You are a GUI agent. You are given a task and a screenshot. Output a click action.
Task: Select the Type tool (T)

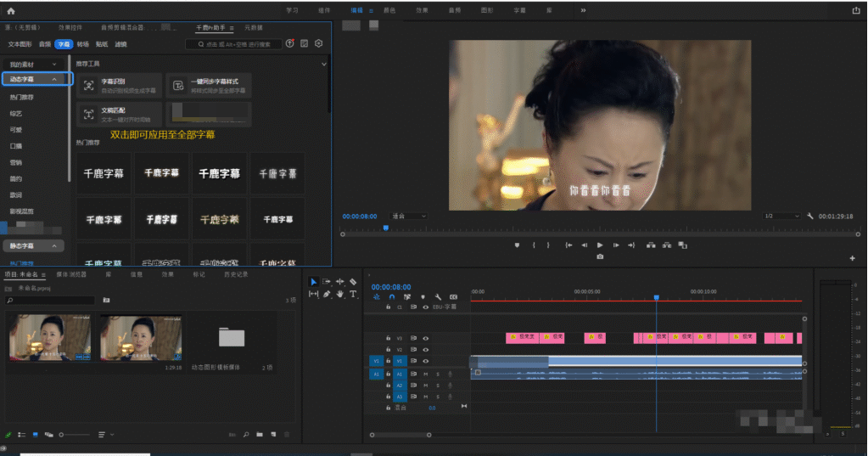[x=353, y=295]
